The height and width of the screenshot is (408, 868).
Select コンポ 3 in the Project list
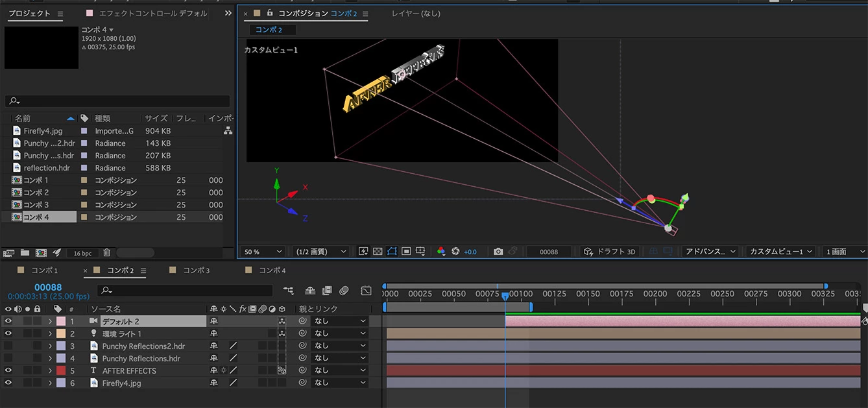pyautogui.click(x=36, y=205)
